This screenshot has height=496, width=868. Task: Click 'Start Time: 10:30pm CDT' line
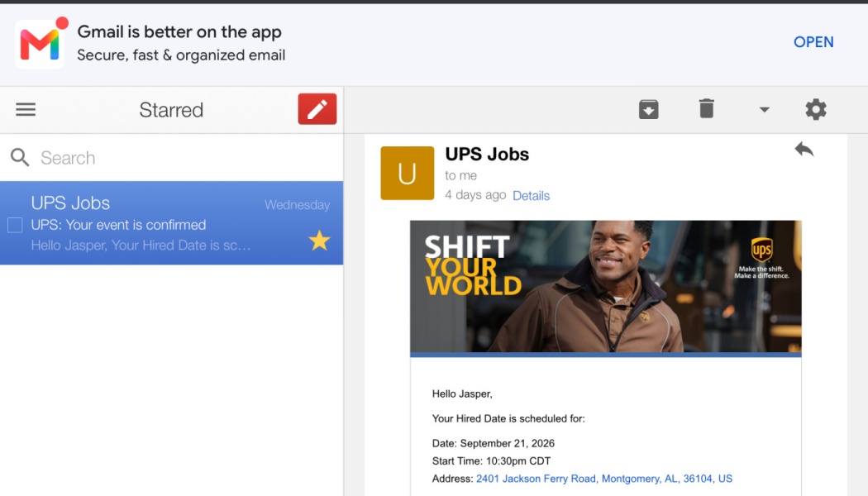492,460
